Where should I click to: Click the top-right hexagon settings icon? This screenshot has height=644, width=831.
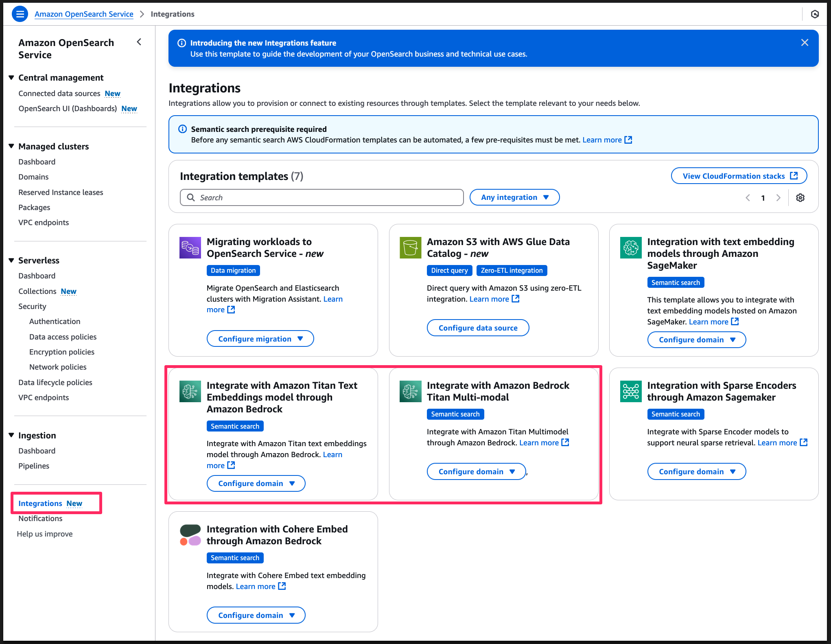pos(815,14)
